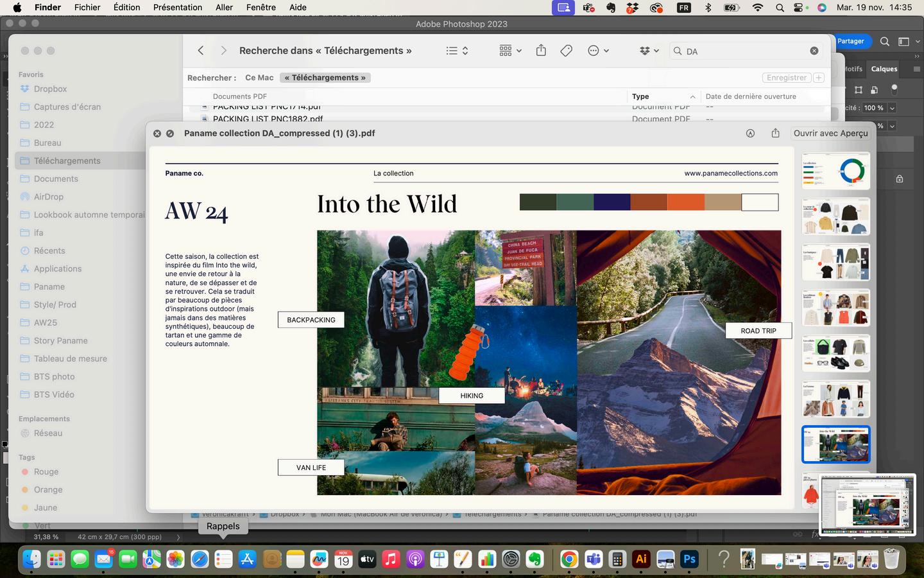Open Evernote from the Dock

point(535,559)
